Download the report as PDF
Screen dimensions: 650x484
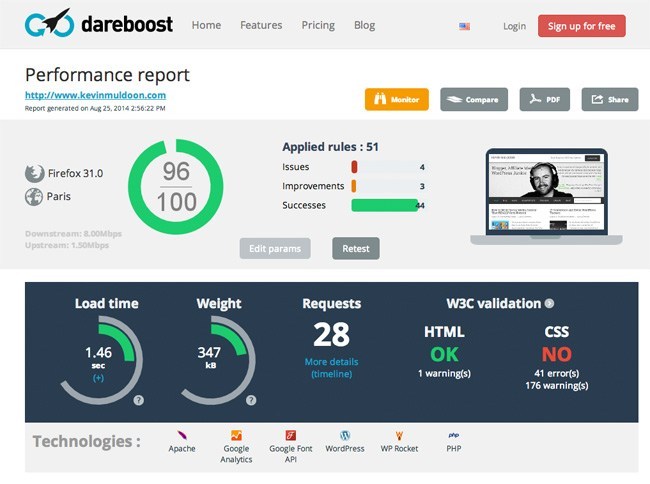coord(544,100)
